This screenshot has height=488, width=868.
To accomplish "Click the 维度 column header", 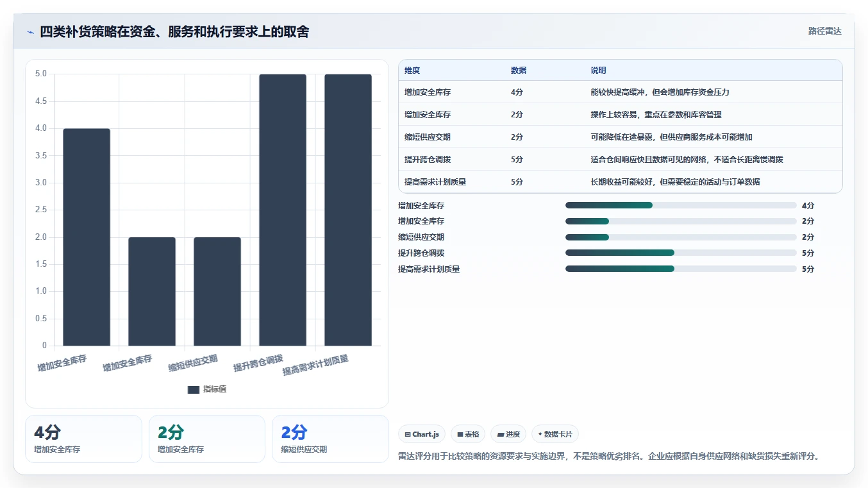I will [x=412, y=71].
